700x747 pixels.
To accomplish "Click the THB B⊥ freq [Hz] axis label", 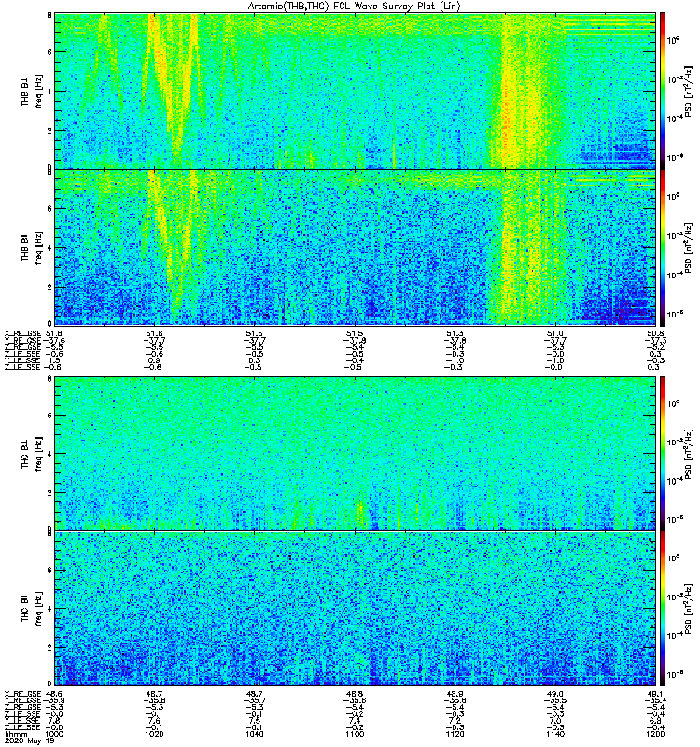I will [32, 91].
